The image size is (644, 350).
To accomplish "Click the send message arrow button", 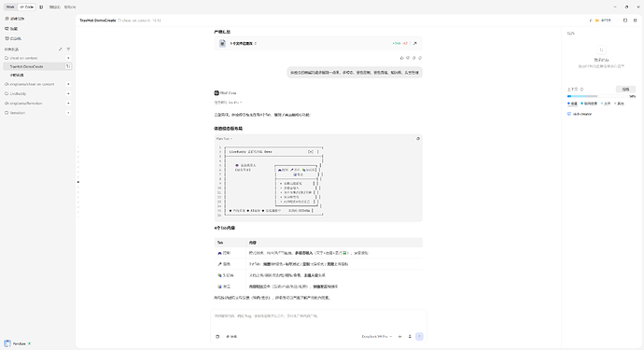I will (x=419, y=336).
